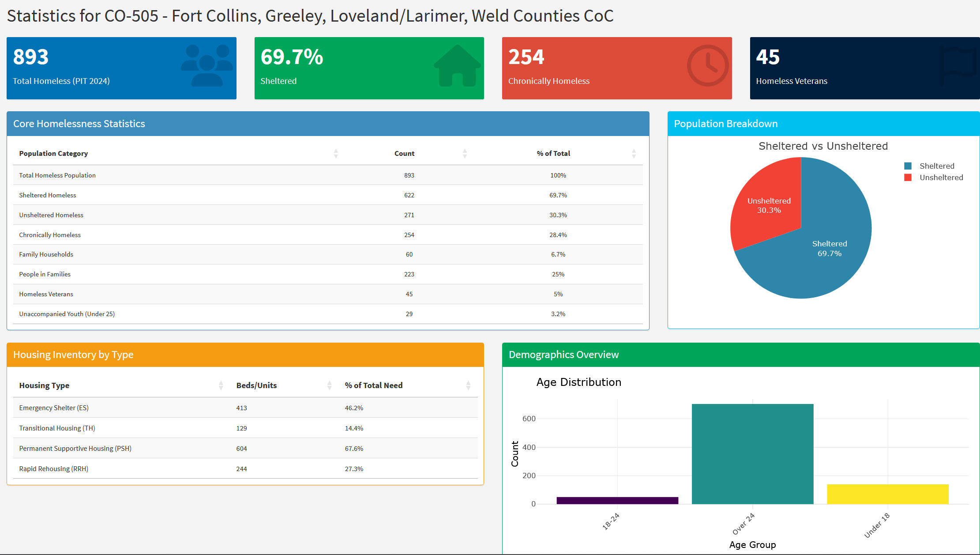
Task: Click the 45 Homeless Veterans value
Action: pos(768,57)
